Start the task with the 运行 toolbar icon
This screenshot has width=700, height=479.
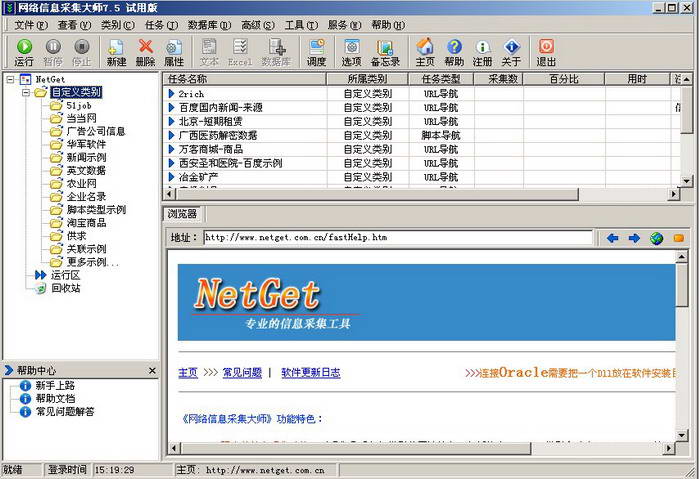pos(24,52)
